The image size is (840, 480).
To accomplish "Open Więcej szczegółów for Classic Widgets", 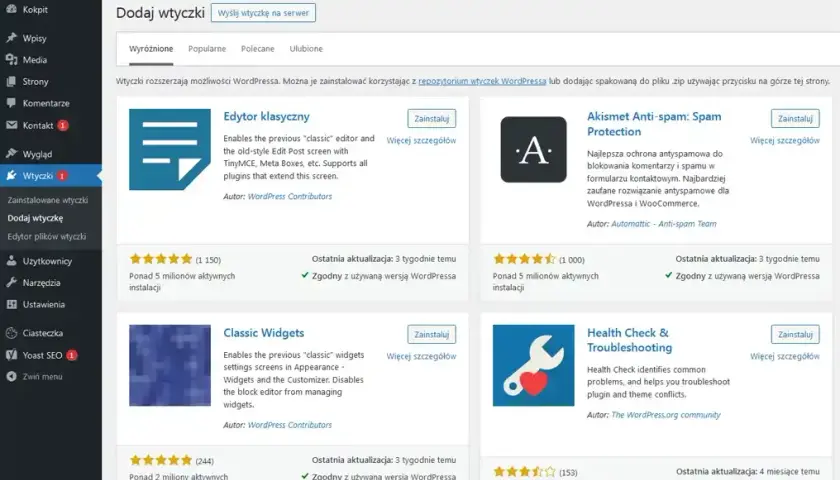I will point(421,356).
